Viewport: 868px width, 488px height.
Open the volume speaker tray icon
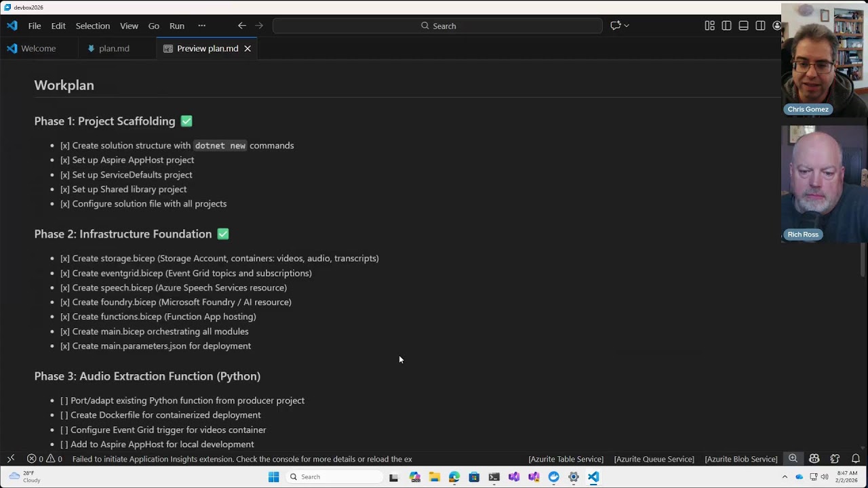tap(825, 476)
